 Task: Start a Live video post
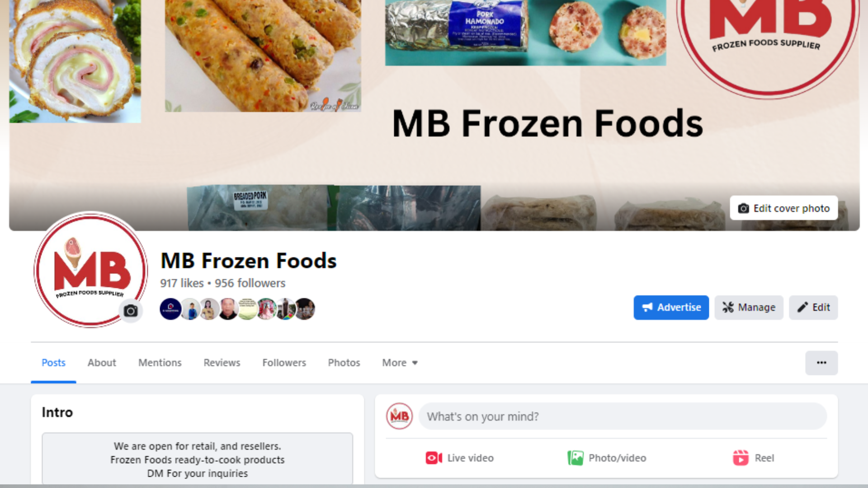coord(459,458)
